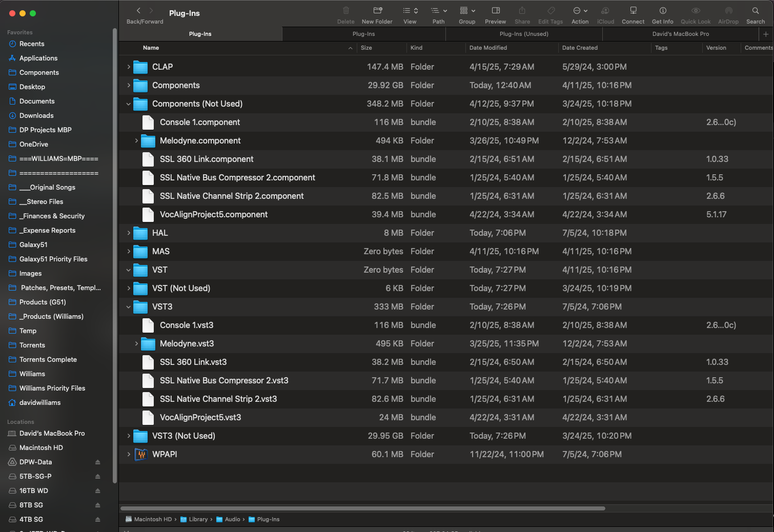Click Macintosh HD in the path bar

[x=149, y=519]
